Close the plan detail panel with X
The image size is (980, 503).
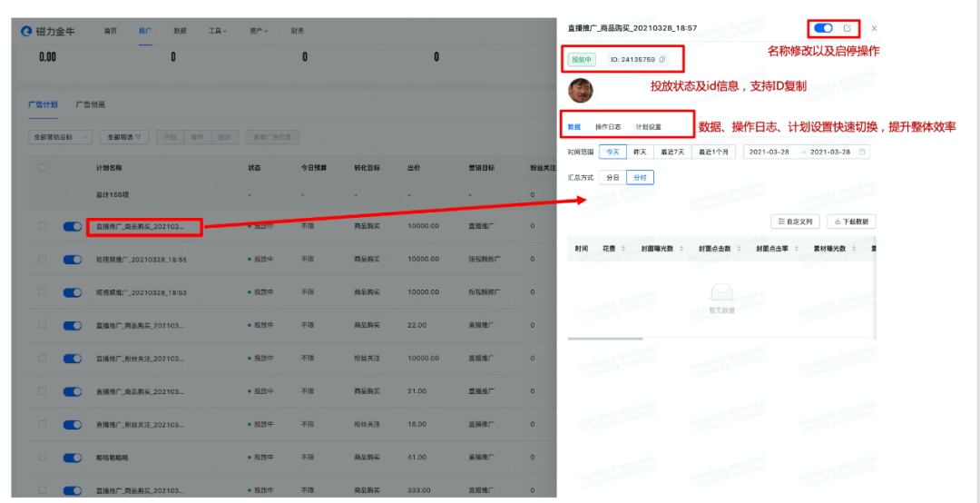874,28
